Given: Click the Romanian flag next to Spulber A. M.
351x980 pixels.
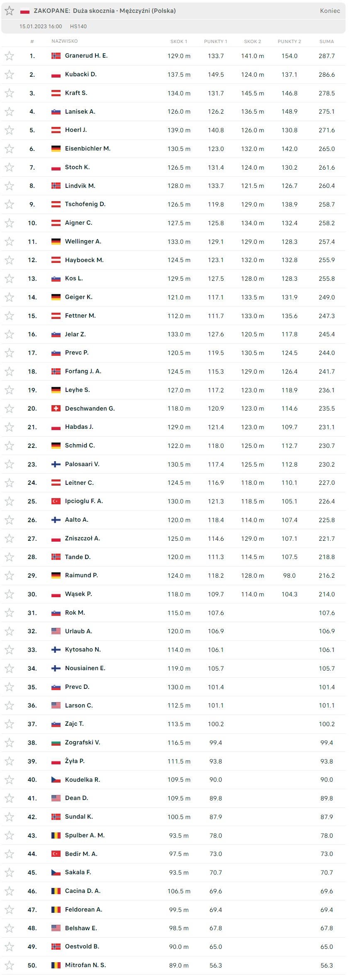Looking at the screenshot, I should pos(56,835).
